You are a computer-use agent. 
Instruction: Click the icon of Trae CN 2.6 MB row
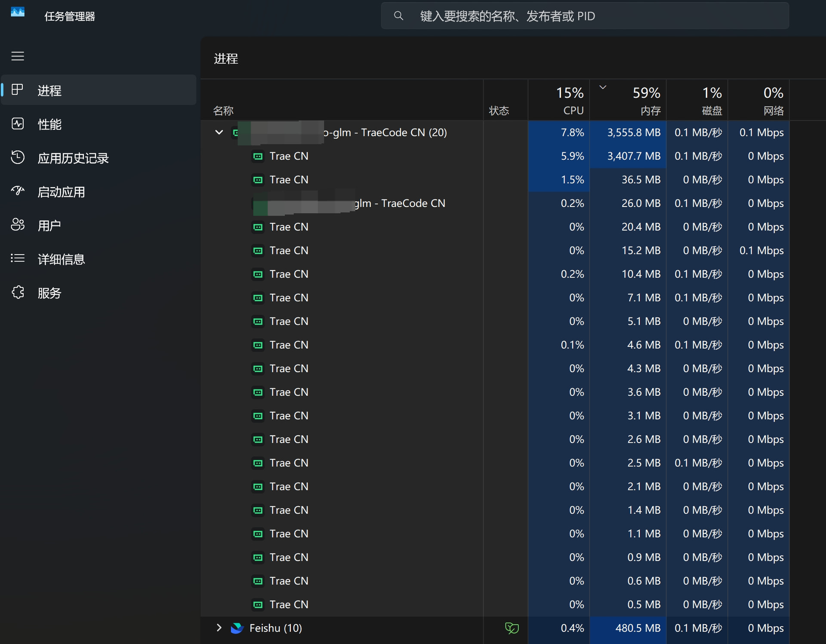point(258,439)
